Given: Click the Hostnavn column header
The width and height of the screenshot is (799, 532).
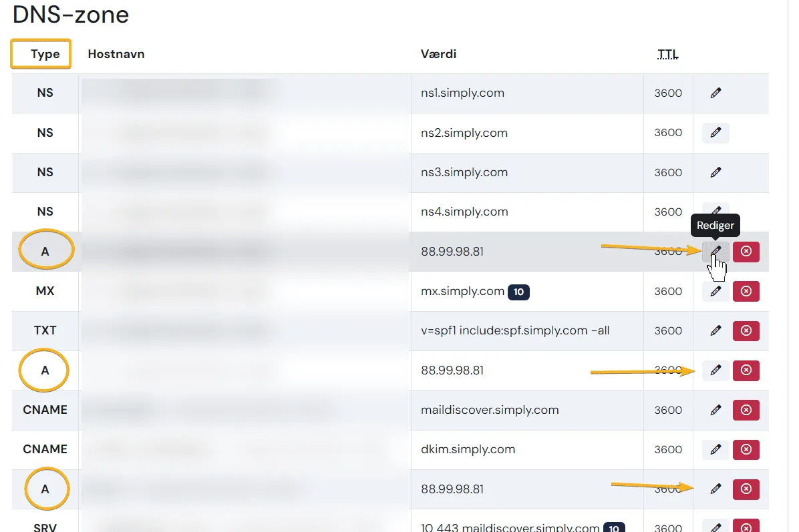Looking at the screenshot, I should (116, 54).
